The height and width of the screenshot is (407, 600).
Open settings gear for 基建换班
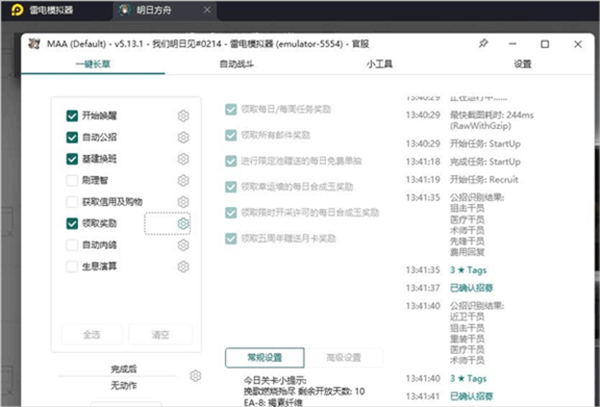point(183,159)
